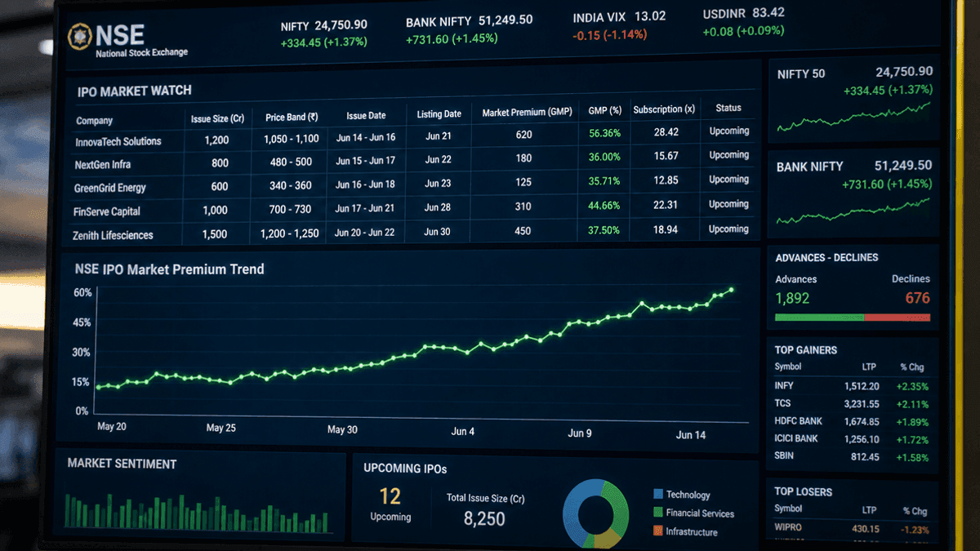The image size is (980, 551).
Task: Click the 36.00% GMP value
Action: [604, 157]
